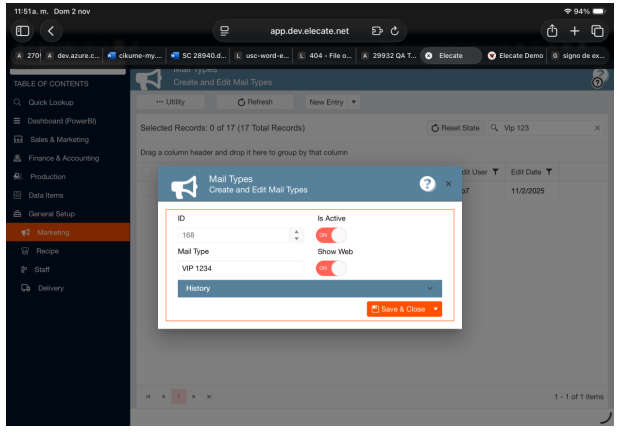Open the Save & Close dropdown arrow
620x433 pixels.
436,309
